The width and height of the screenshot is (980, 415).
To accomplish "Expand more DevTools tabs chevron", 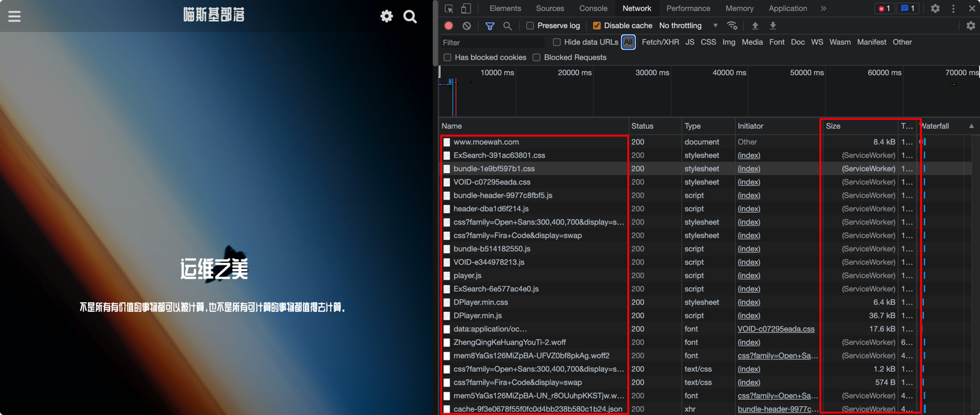I will click(x=823, y=8).
